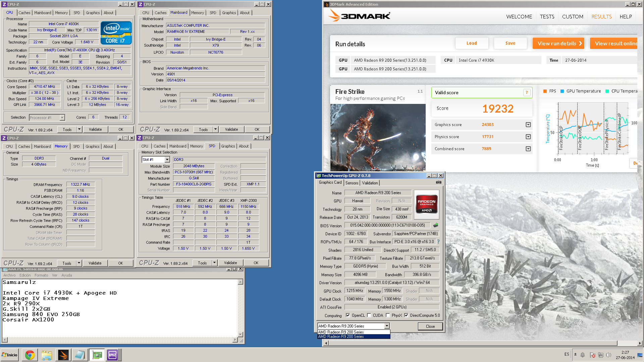This screenshot has height=362, width=644.
Task: Open Formato menu in Notepad
Action: coord(41,275)
